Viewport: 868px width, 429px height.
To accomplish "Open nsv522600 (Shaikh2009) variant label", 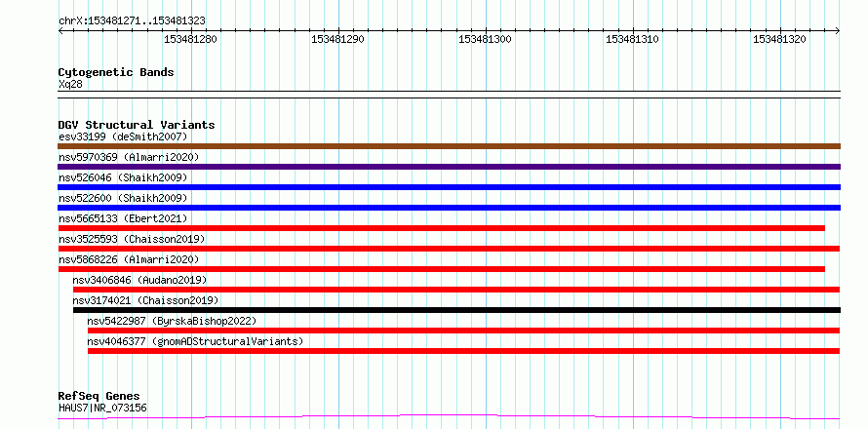I will pos(123,198).
